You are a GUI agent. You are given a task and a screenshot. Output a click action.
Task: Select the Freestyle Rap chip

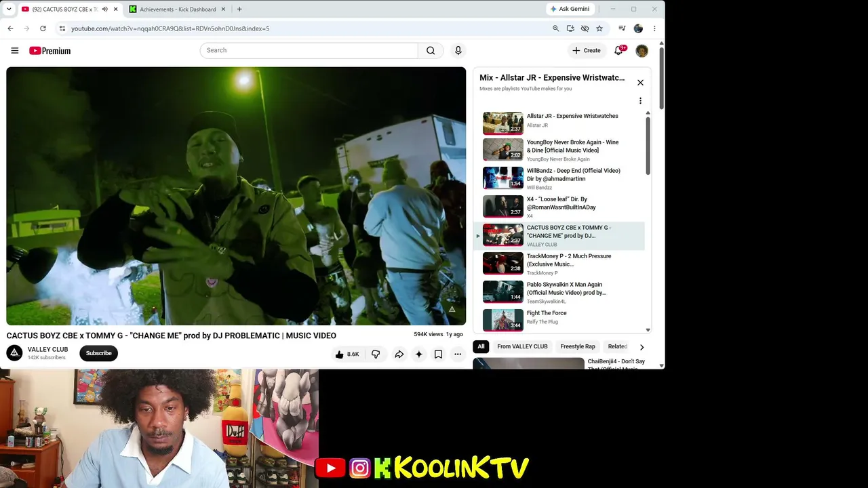coord(578,347)
